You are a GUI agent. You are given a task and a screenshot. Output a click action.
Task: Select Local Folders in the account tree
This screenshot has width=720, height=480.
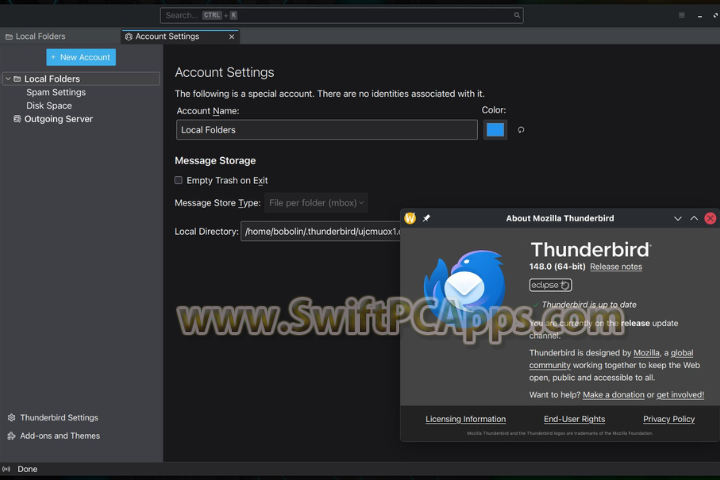click(x=81, y=79)
